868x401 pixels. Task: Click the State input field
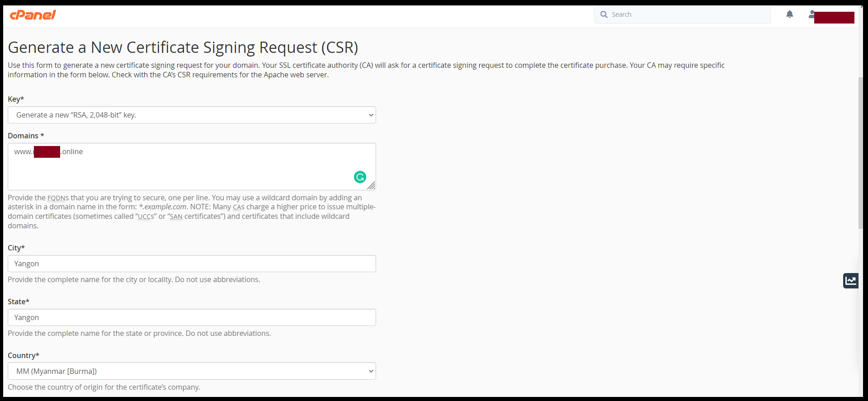(192, 317)
